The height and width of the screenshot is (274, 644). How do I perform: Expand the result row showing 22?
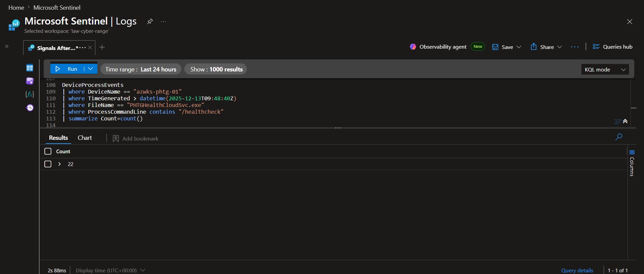coord(59,164)
